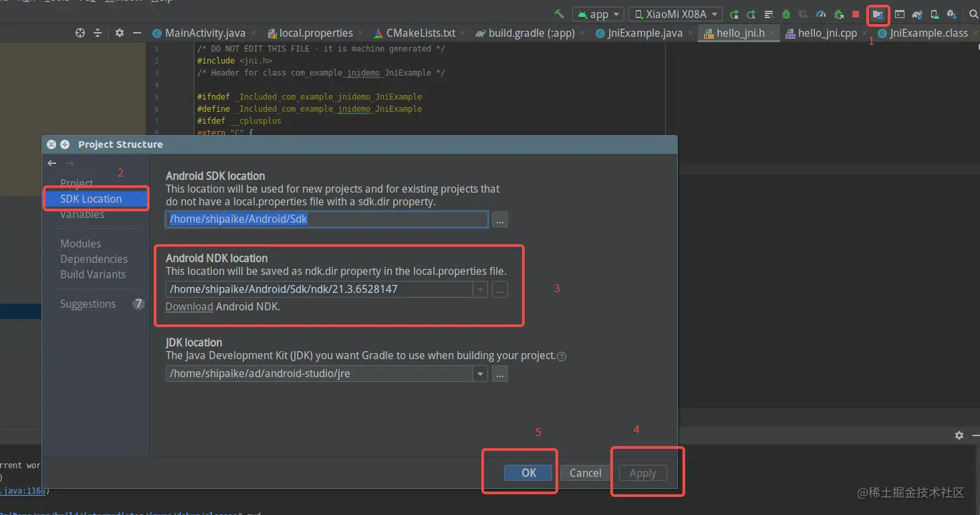Screen dimensions: 980x515
Task: Click the Collapse All icon in project panel
Action: point(98,33)
